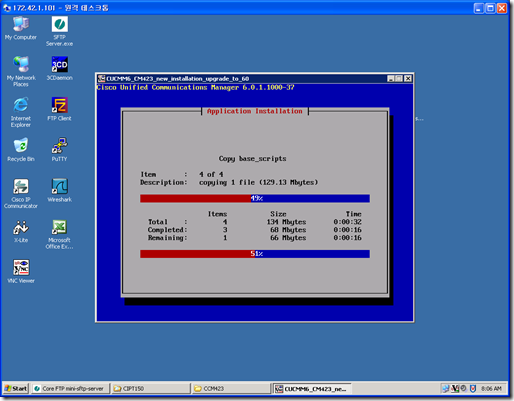Open VNC Viewer desktop icon
Viewport: 514px width, 401px height.
[21, 272]
